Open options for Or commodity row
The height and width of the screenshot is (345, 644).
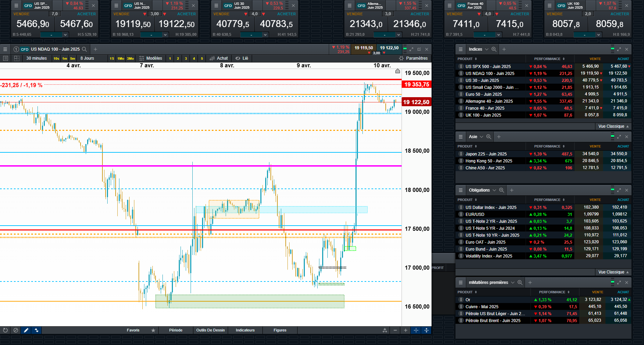(461, 300)
